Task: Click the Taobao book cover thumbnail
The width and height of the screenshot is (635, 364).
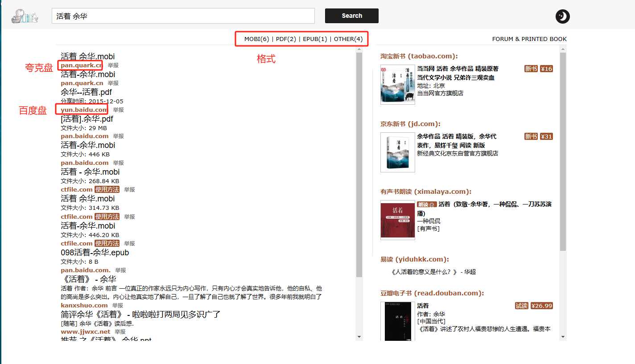Action: 397,85
